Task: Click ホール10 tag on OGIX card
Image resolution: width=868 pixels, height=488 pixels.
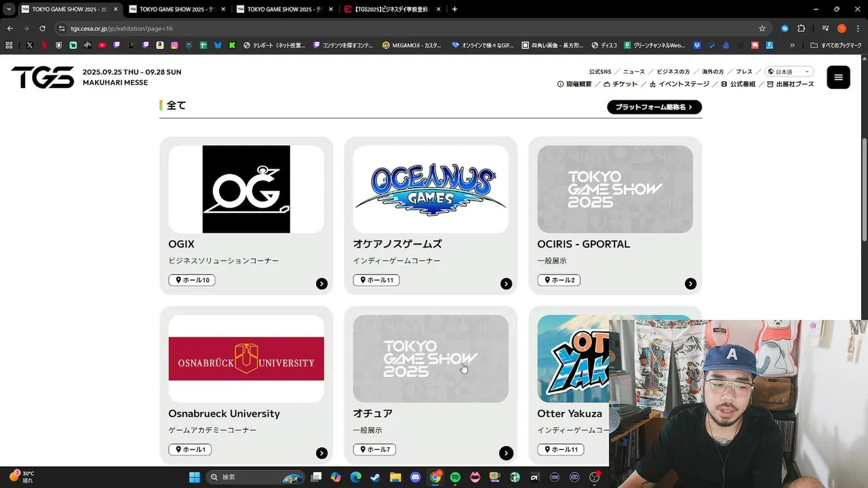Action: (192, 280)
